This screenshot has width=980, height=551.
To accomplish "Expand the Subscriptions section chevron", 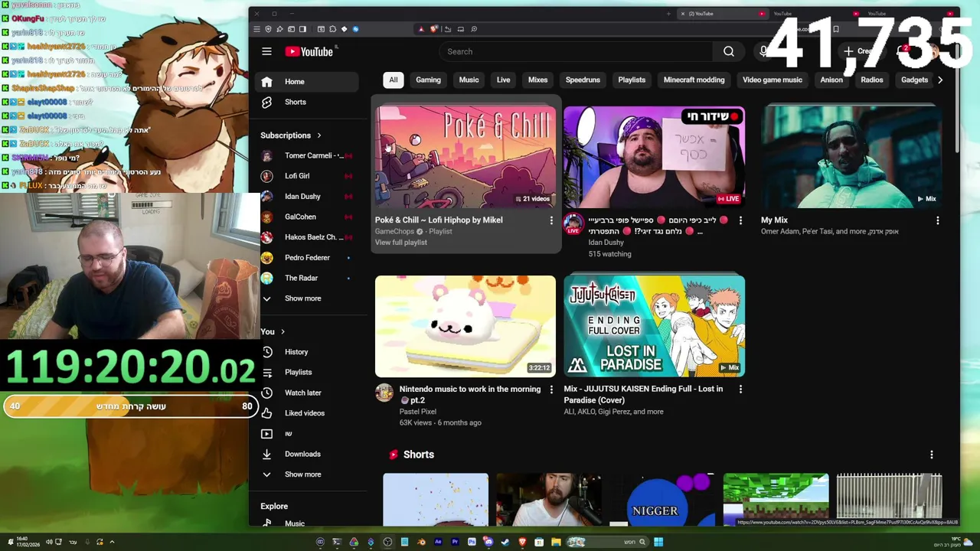I will 319,135.
